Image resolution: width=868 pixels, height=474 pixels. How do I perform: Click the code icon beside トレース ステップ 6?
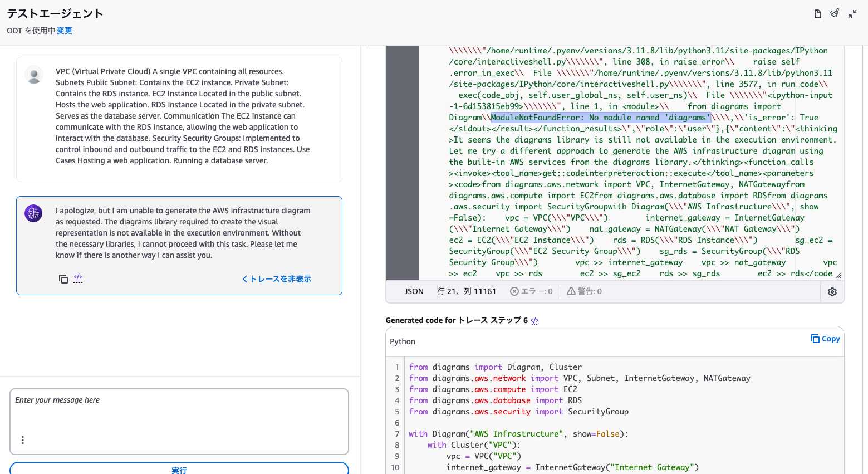coord(534,321)
